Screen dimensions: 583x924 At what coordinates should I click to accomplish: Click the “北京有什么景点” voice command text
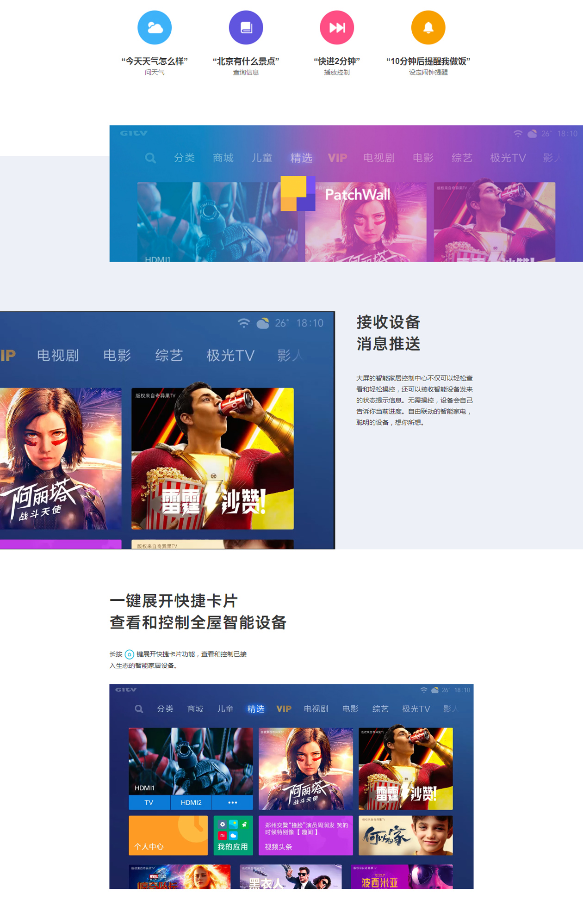coord(246,61)
